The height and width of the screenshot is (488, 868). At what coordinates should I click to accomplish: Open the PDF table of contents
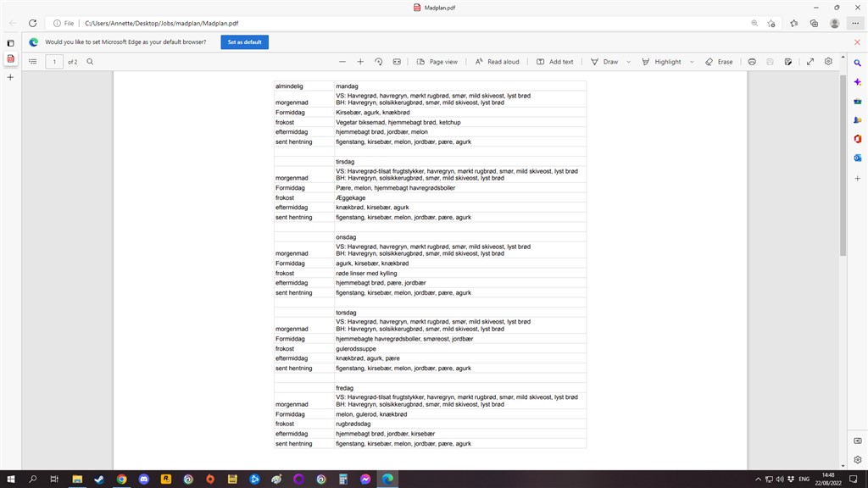point(33,62)
